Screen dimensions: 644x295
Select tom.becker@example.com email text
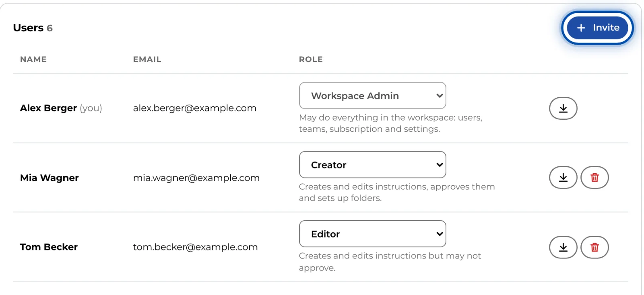coord(195,247)
